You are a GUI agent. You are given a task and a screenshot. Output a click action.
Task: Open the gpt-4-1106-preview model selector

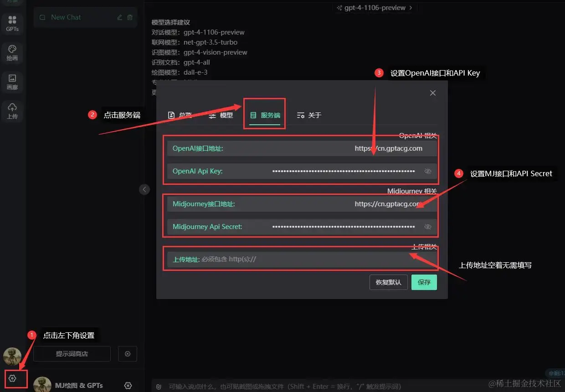(x=374, y=8)
